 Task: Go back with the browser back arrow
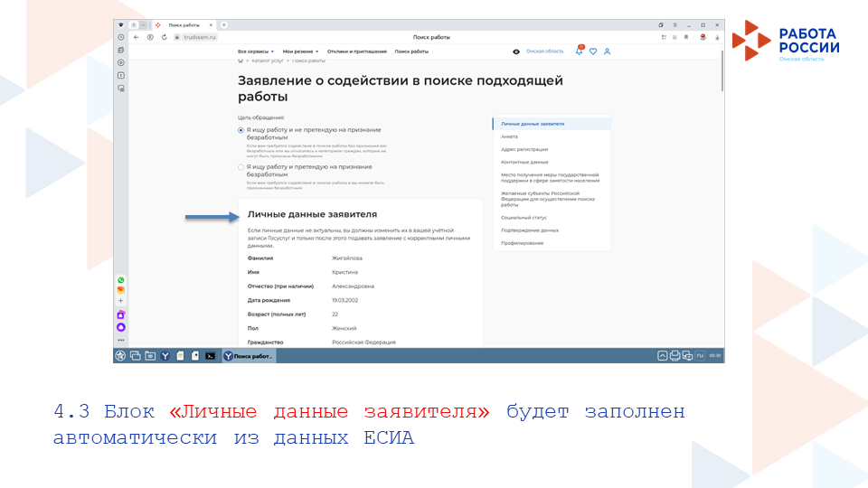(x=136, y=37)
